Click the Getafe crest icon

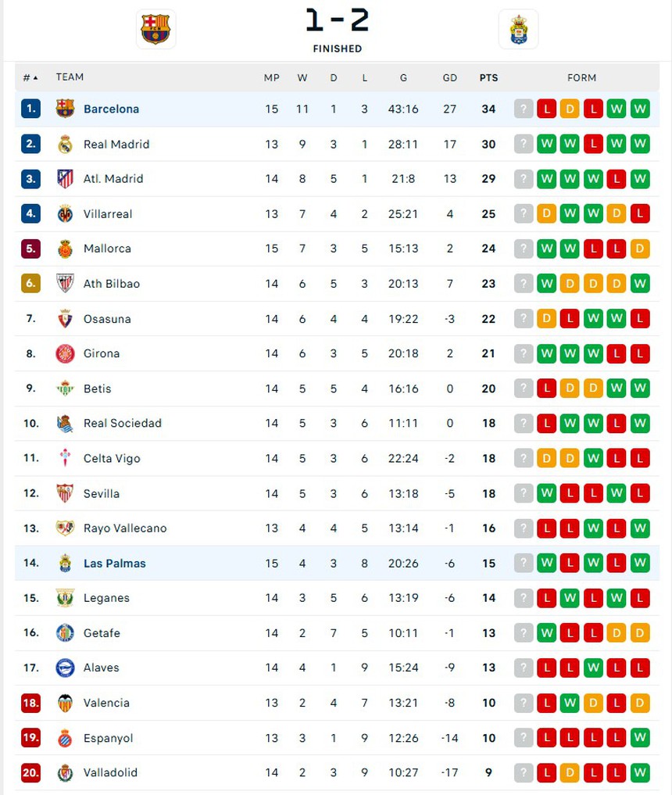point(66,633)
